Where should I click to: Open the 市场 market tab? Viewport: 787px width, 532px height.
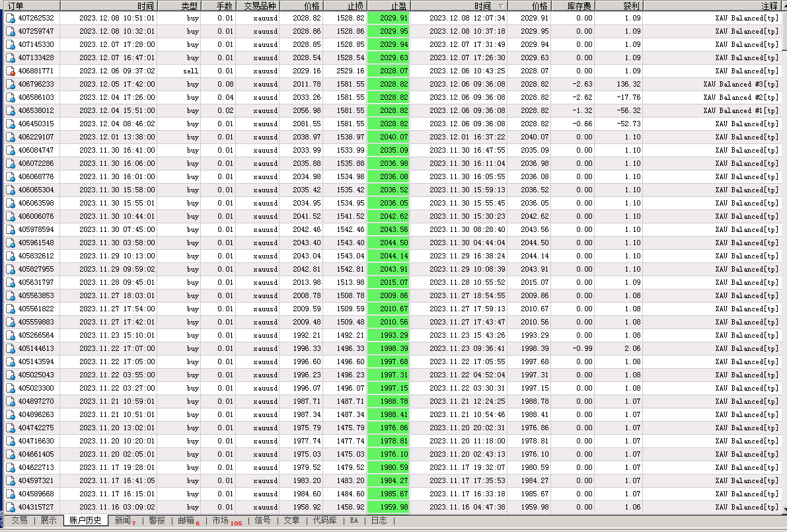(x=221, y=521)
